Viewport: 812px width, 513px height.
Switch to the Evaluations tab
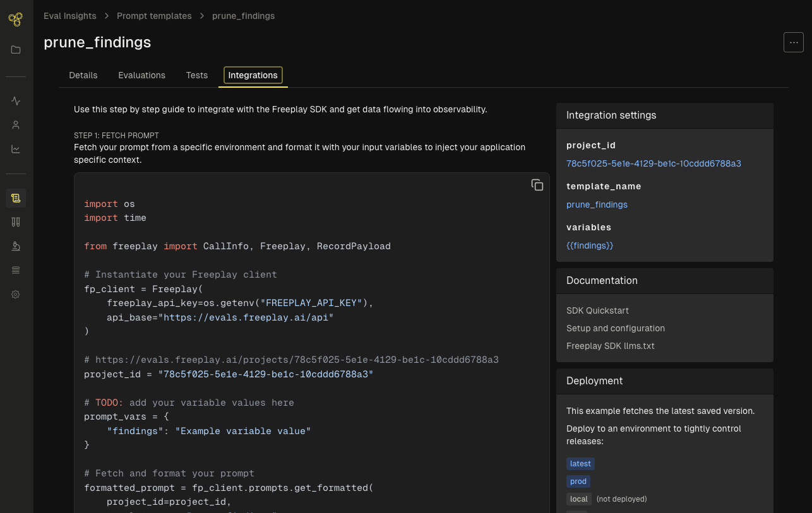(141, 75)
